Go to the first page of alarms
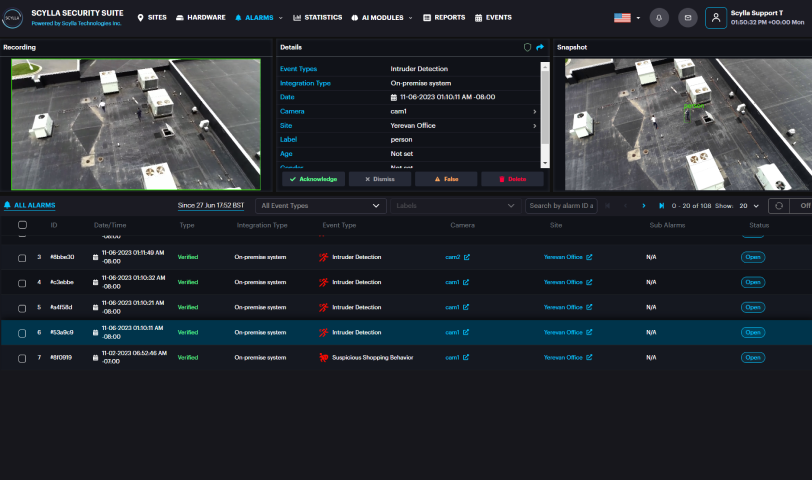 (607, 206)
